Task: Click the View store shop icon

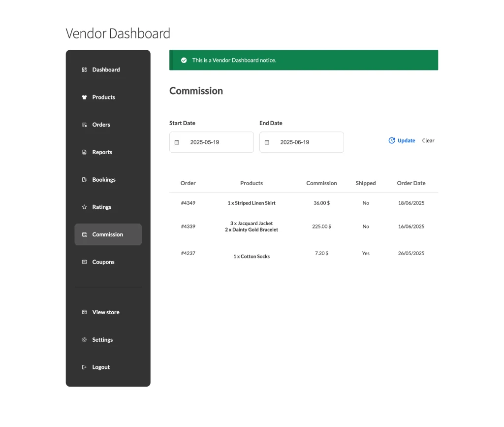Action: (84, 312)
